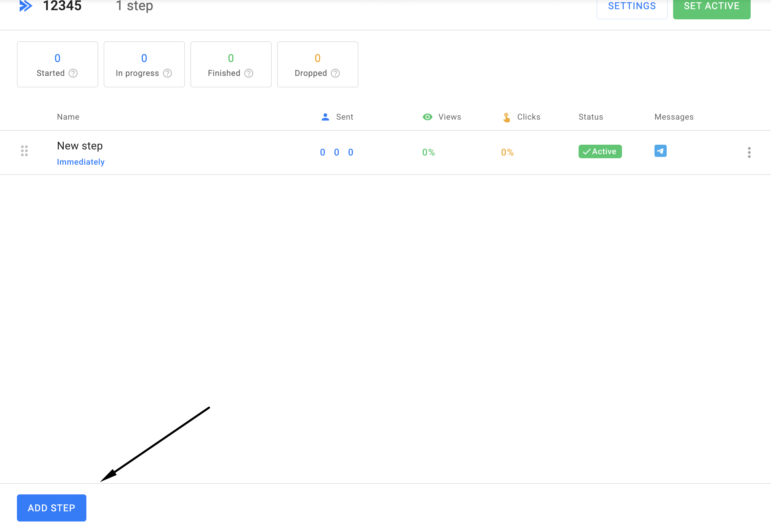Open the SETTINGS button
This screenshot has width=771, height=532.
pyautogui.click(x=632, y=7)
